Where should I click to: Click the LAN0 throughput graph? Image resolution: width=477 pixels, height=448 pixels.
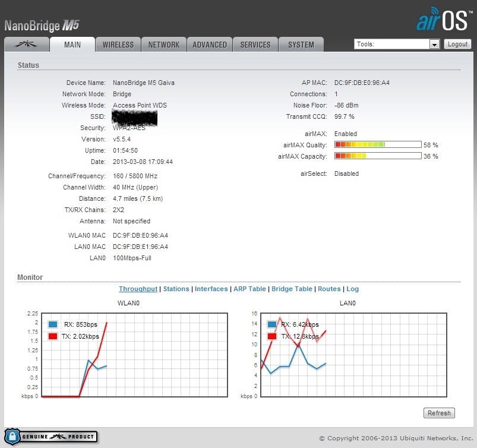tap(353, 355)
